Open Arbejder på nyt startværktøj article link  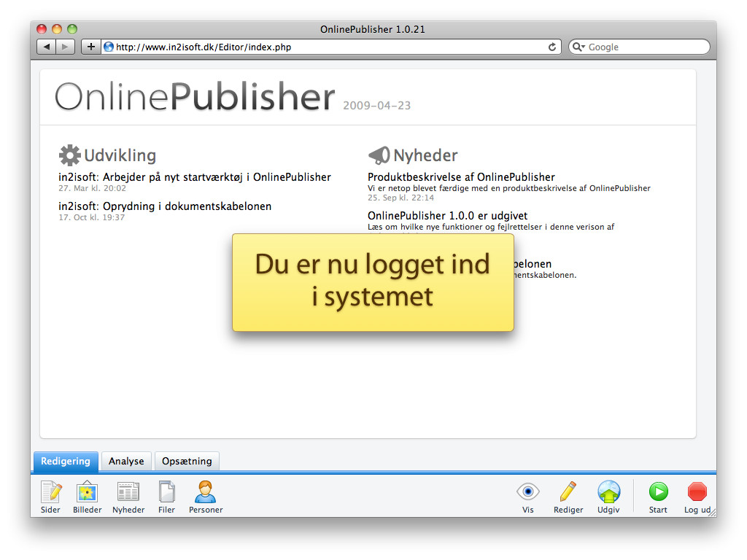pyautogui.click(x=217, y=177)
